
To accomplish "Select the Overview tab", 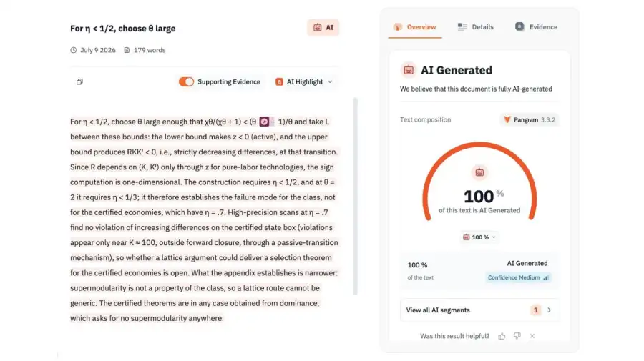I will click(415, 27).
